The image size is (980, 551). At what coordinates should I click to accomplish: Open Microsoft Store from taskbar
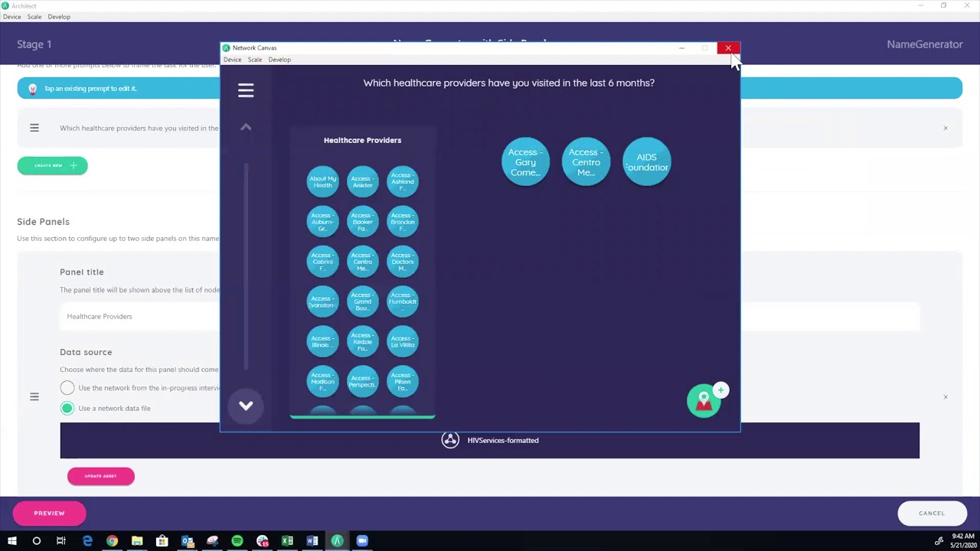click(162, 541)
